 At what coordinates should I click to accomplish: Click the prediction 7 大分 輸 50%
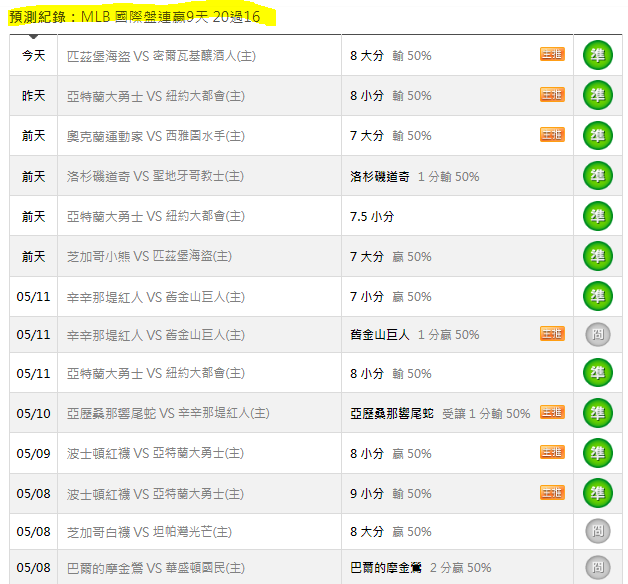point(390,136)
